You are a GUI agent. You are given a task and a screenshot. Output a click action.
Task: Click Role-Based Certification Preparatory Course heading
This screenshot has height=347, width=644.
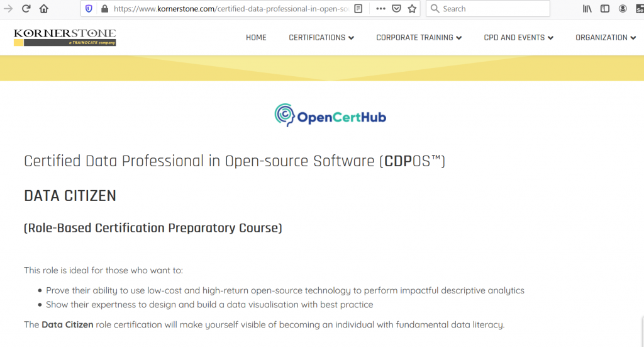(153, 228)
